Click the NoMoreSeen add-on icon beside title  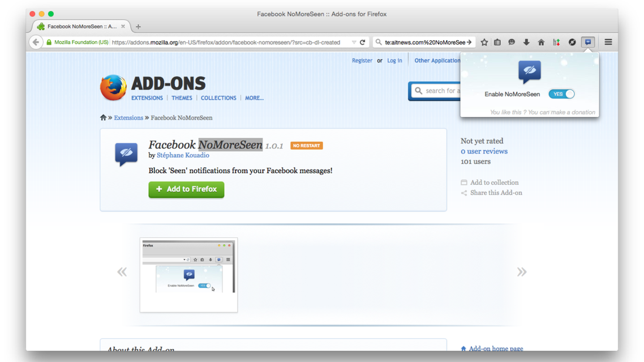pos(127,154)
